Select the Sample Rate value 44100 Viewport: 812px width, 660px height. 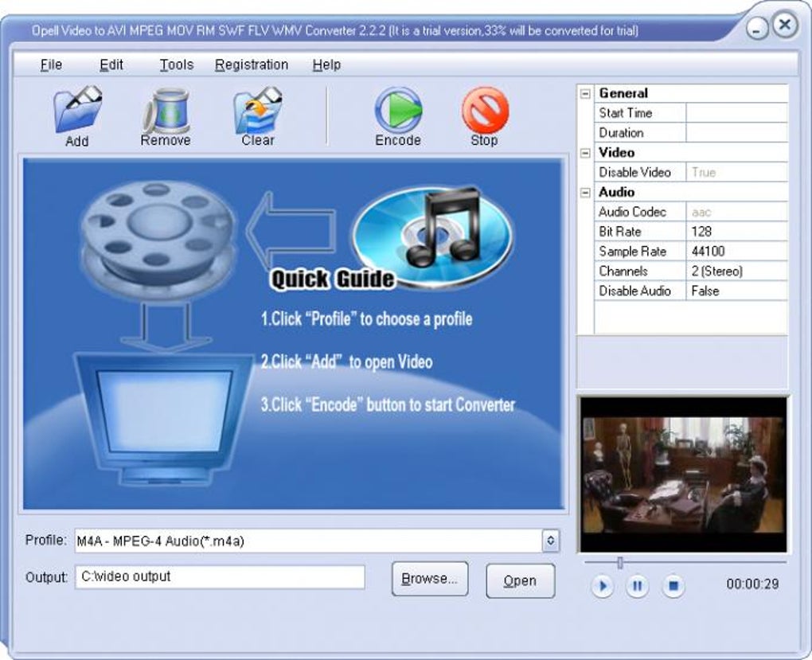(x=736, y=252)
